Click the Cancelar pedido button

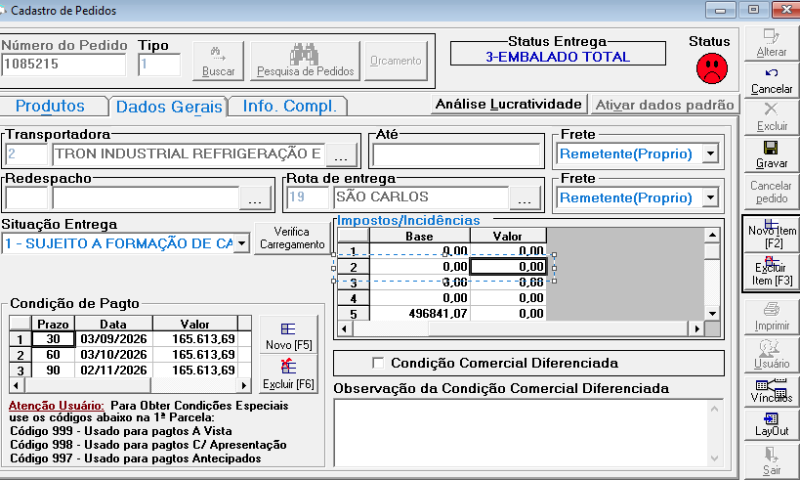[x=771, y=192]
